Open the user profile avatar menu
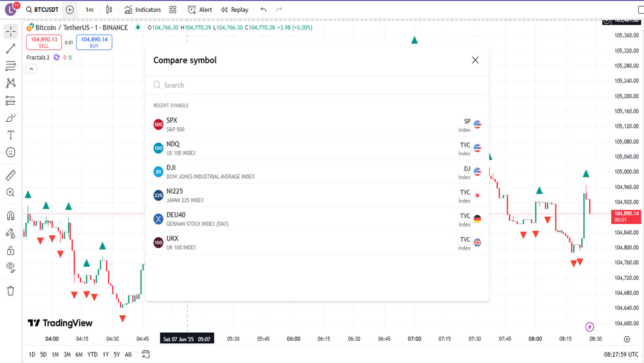 [x=11, y=9]
